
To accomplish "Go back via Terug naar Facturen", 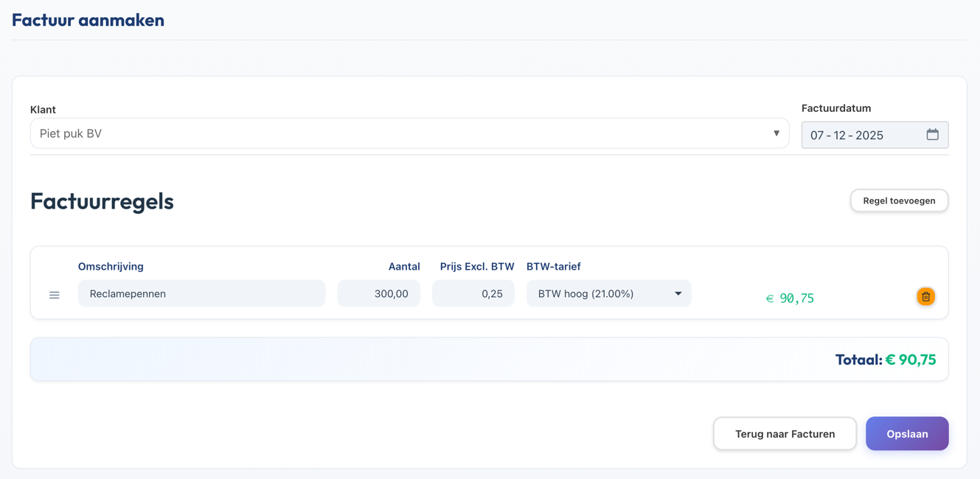I will tap(785, 434).
